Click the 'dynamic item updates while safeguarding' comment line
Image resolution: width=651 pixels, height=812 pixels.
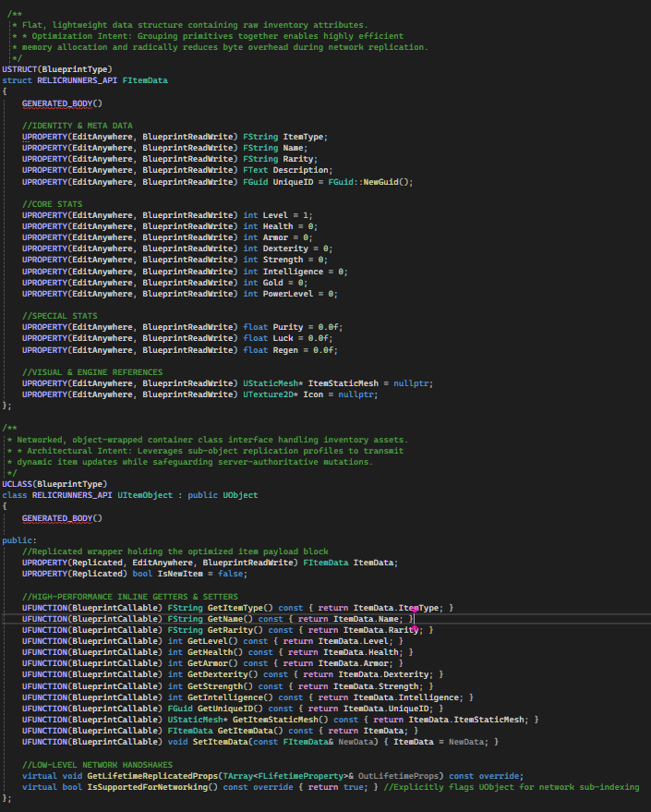pos(190,462)
